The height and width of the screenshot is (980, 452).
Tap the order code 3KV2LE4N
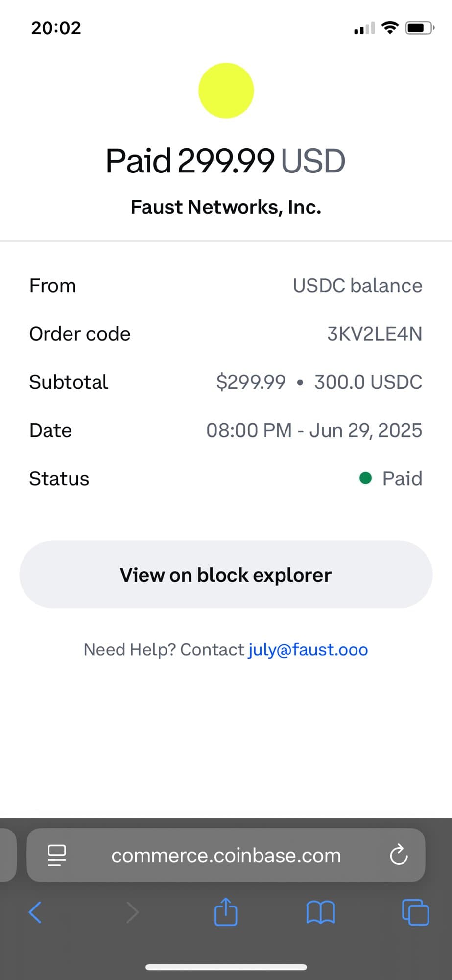tap(374, 334)
